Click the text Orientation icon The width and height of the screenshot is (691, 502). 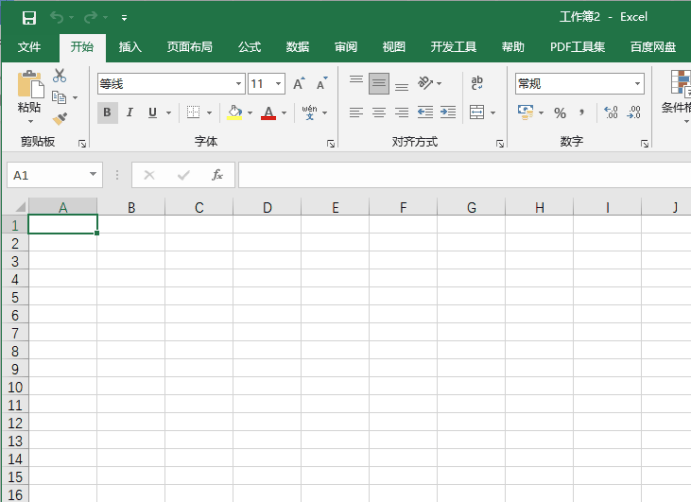(425, 83)
